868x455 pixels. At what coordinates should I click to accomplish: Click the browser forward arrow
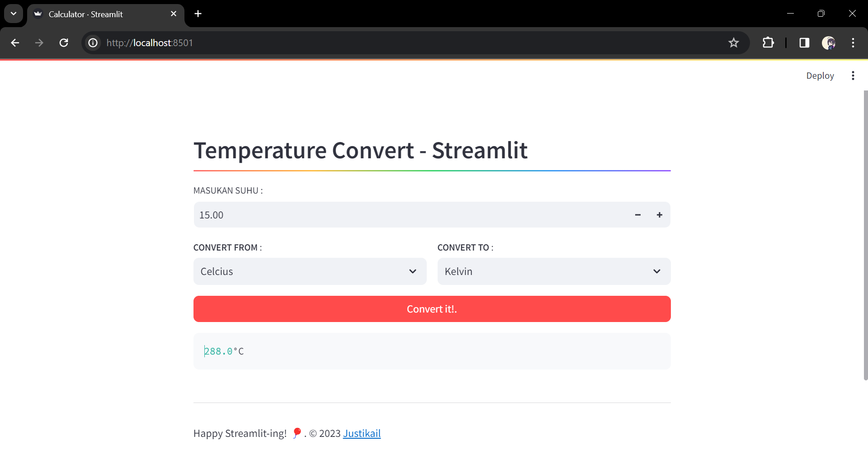point(39,43)
